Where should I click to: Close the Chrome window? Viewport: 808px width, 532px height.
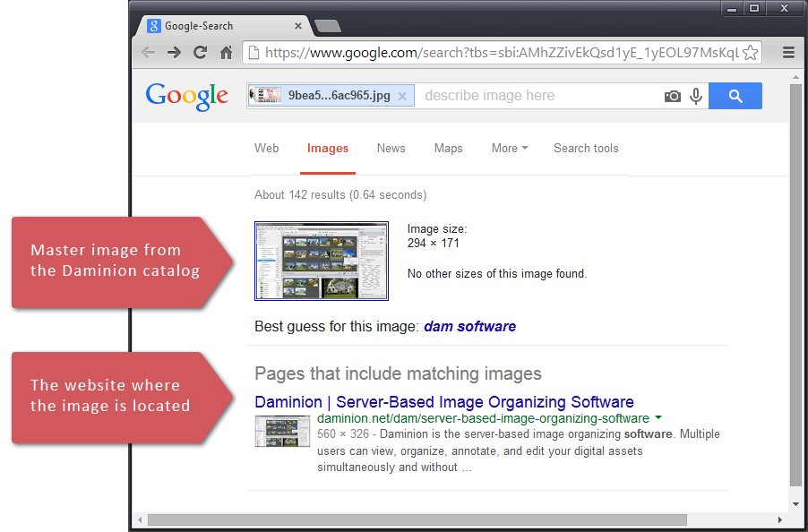coord(785,8)
